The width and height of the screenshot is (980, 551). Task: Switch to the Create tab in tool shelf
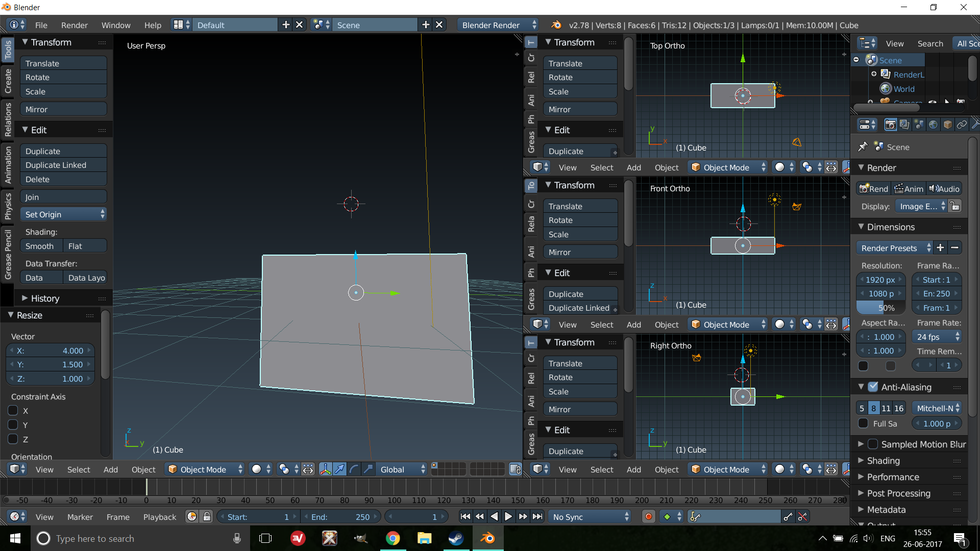point(8,82)
